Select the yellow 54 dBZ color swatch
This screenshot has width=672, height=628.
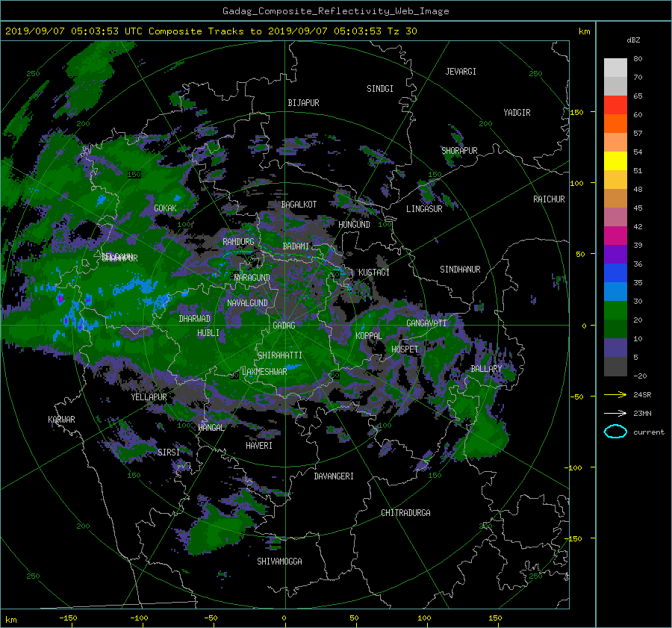click(x=615, y=161)
